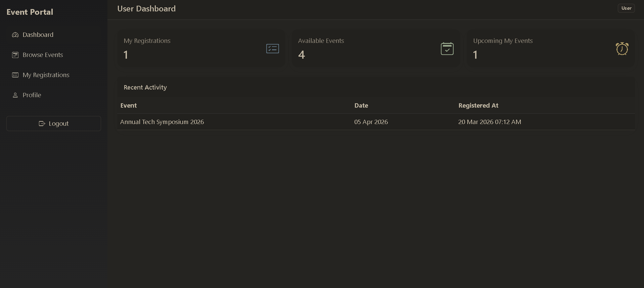Image resolution: width=644 pixels, height=288 pixels.
Task: Click the alarm clock icon on Upcoming My Events
Action: point(622,49)
